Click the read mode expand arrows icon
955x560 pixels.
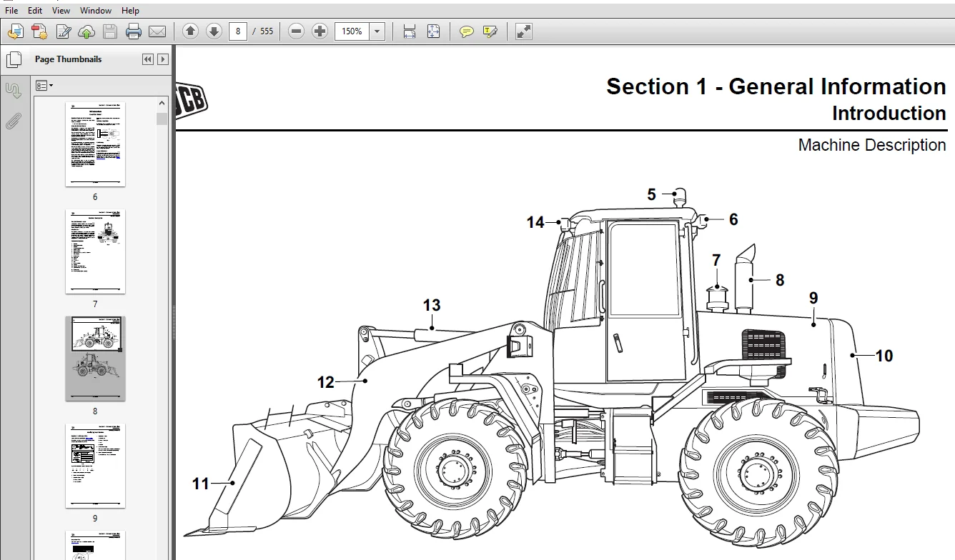pos(524,31)
